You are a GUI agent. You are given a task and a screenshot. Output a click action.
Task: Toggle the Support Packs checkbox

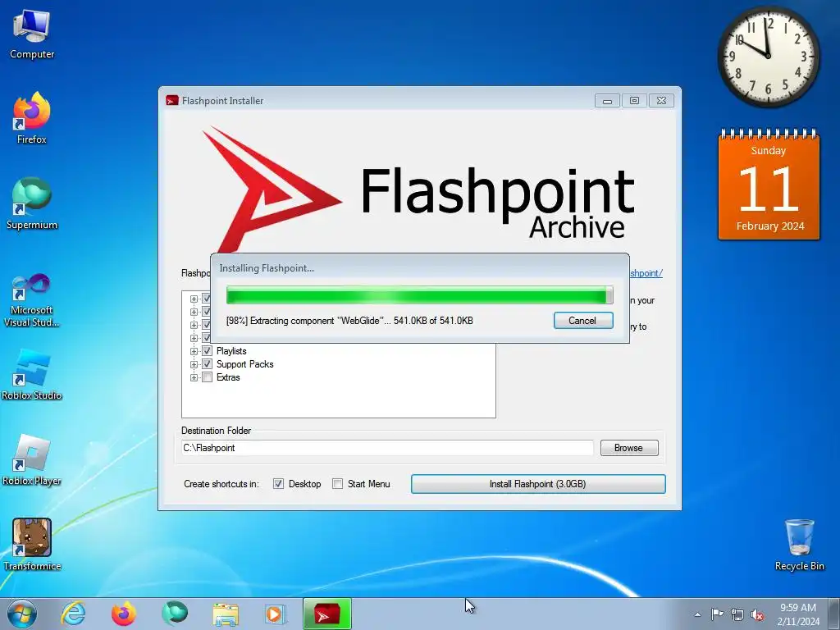(x=207, y=364)
